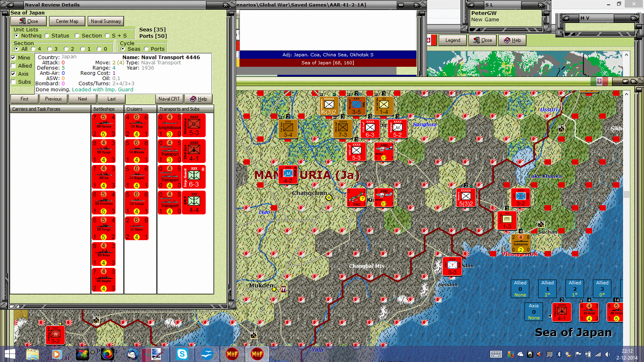This screenshot has width=644, height=362.
Task: Click 'Loaded with Imp. Guard' status text
Action: click(103, 90)
